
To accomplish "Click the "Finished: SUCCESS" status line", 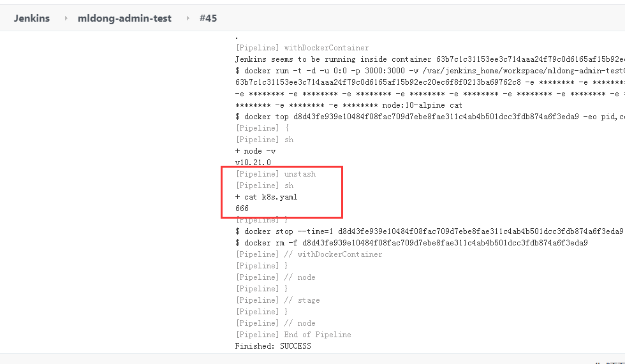I will coord(273,346).
